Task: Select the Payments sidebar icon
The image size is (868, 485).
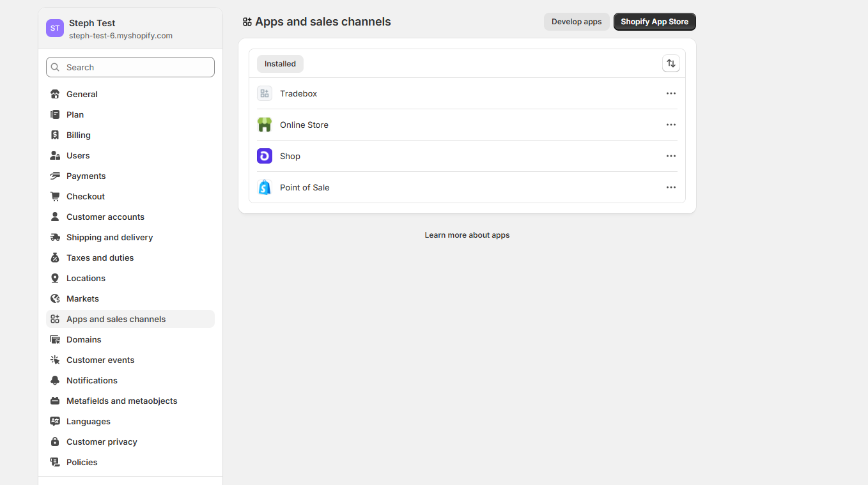Action: [x=56, y=176]
